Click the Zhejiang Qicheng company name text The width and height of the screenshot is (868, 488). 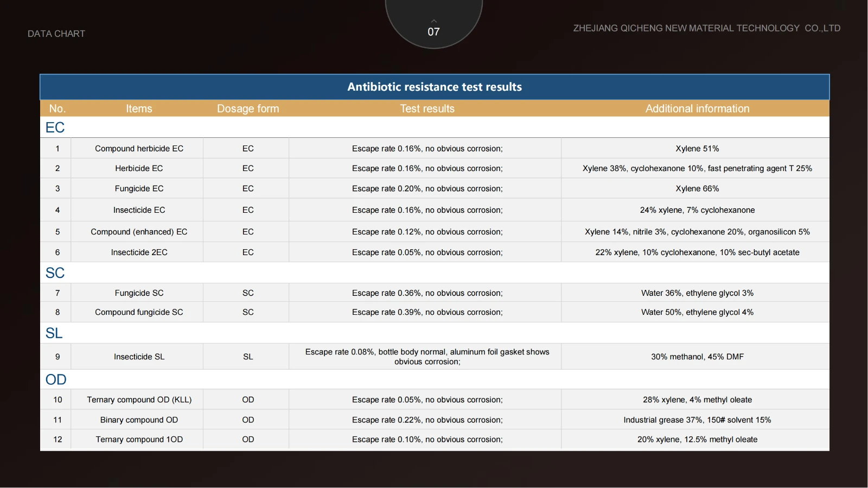[x=706, y=28]
